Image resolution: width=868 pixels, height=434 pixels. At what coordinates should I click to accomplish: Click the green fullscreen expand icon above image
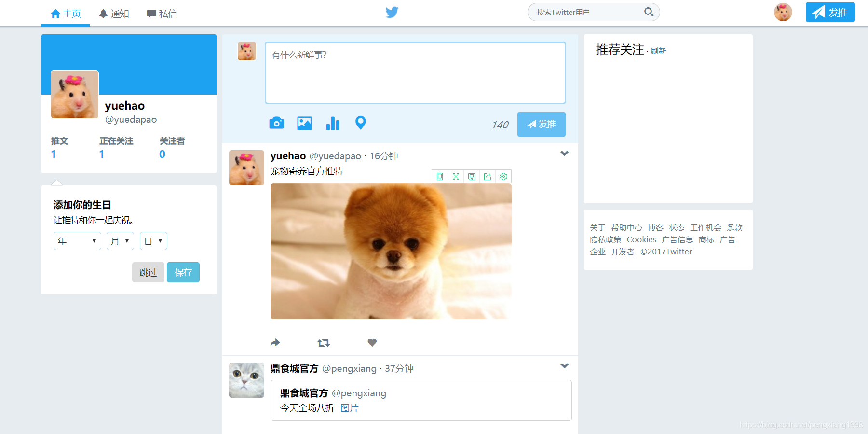(x=456, y=177)
